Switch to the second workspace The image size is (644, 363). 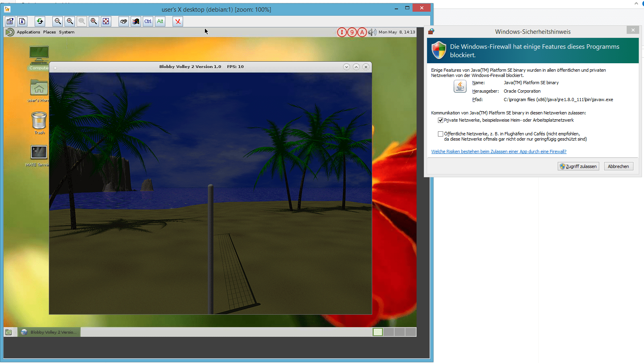(389, 332)
